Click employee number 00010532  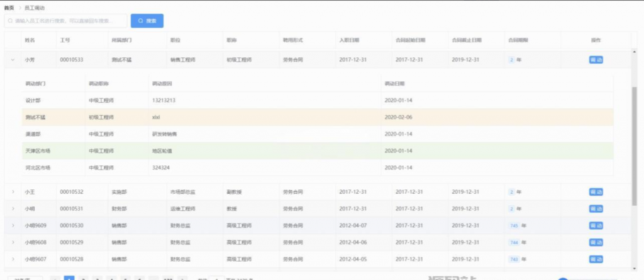coord(72,192)
